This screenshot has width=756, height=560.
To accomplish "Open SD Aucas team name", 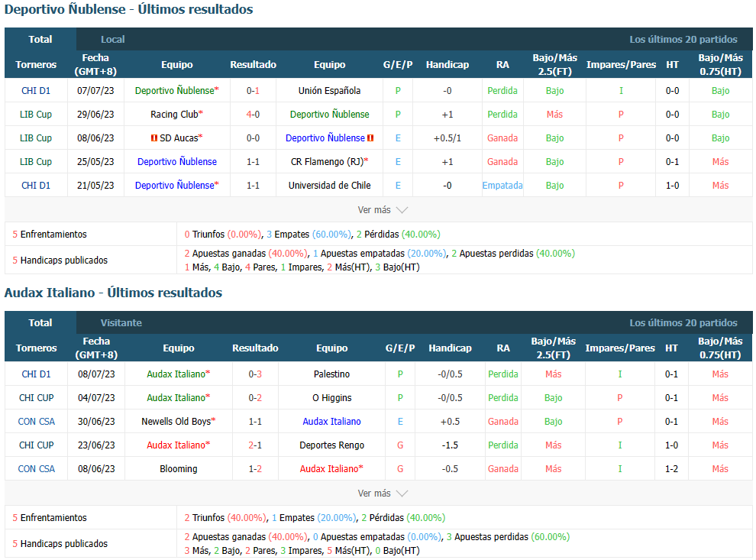I will click(x=179, y=138).
